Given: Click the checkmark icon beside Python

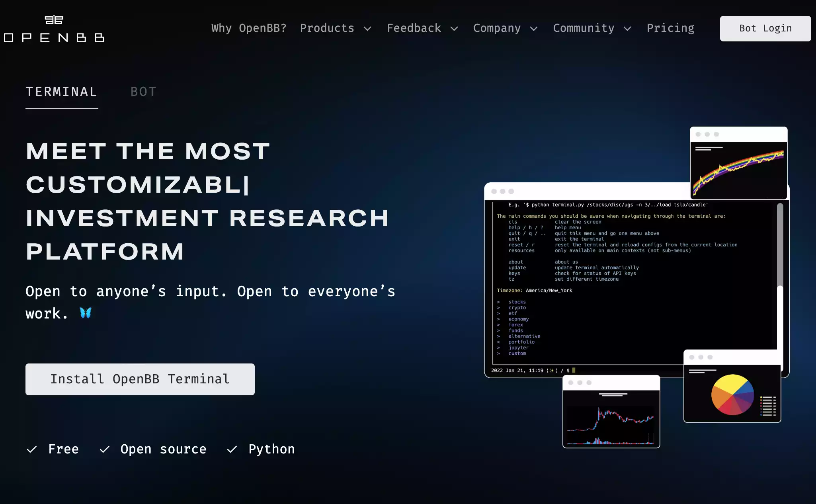Looking at the screenshot, I should click(x=232, y=449).
